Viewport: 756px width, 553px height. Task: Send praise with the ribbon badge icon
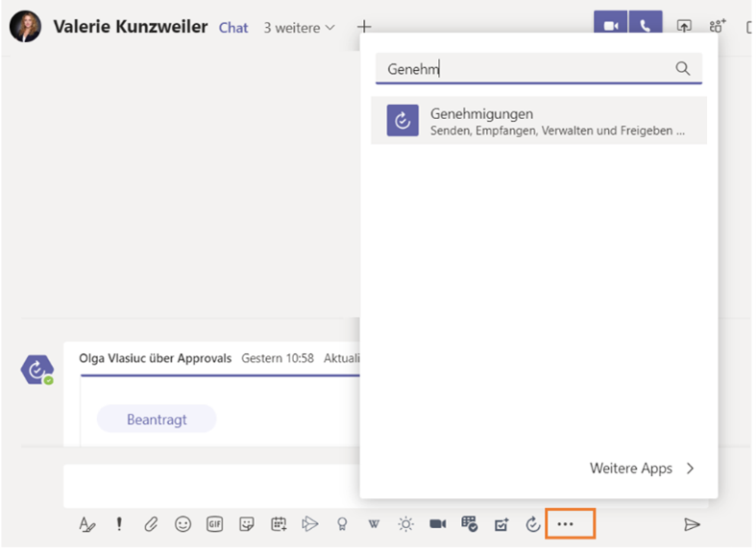point(342,523)
